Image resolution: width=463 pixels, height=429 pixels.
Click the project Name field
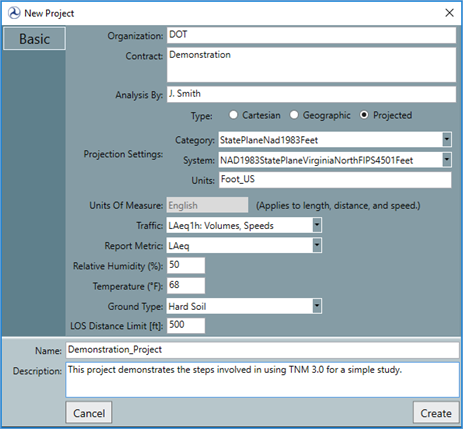point(262,350)
